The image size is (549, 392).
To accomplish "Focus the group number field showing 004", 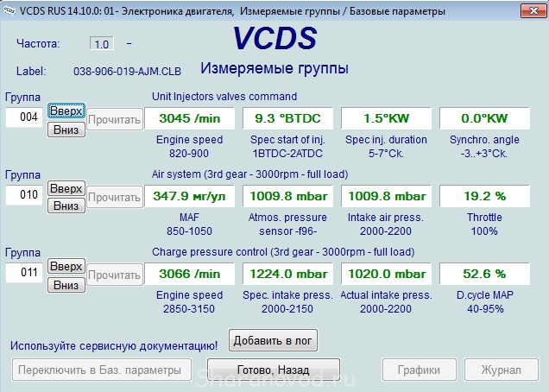I will click(23, 118).
